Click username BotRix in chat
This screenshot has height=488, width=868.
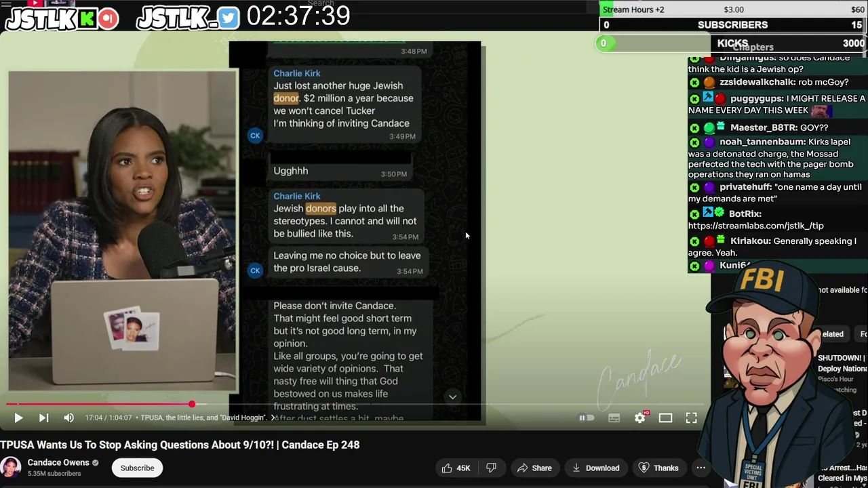click(x=745, y=213)
